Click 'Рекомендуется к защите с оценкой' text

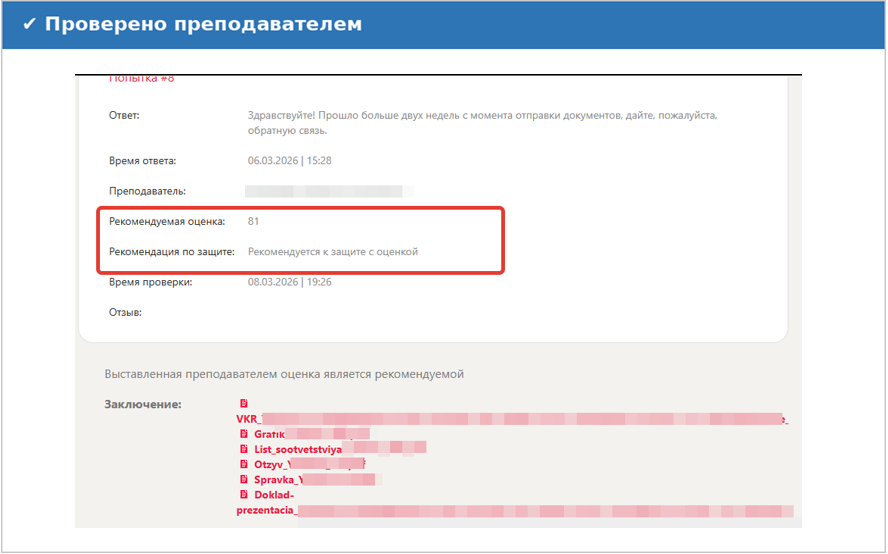point(333,252)
